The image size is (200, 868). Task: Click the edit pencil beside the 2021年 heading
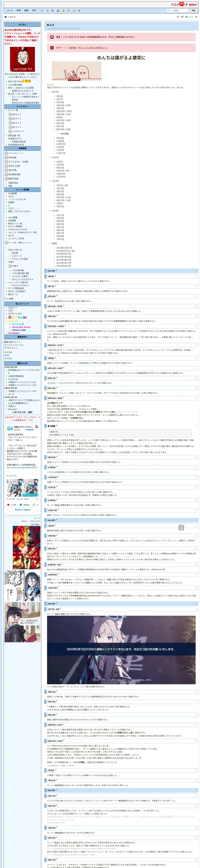click(56, 271)
